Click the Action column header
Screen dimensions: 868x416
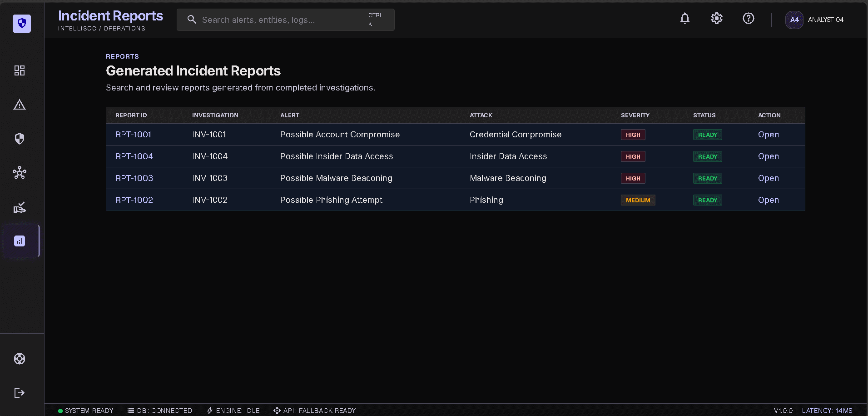769,115
